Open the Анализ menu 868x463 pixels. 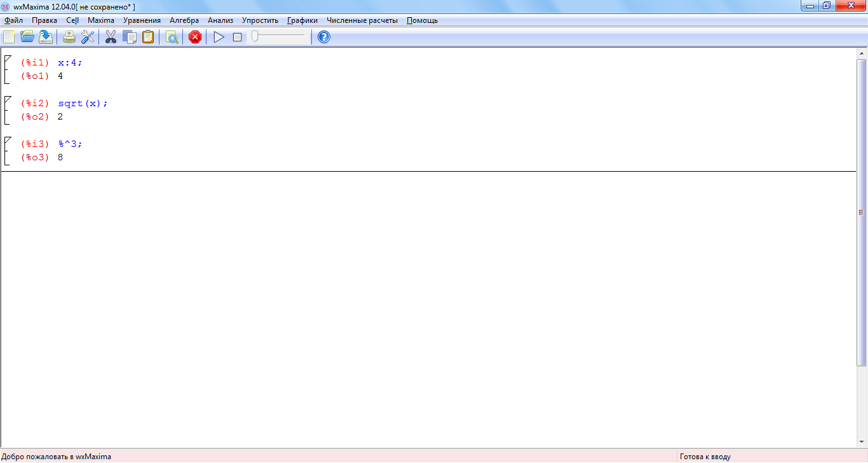click(x=220, y=20)
